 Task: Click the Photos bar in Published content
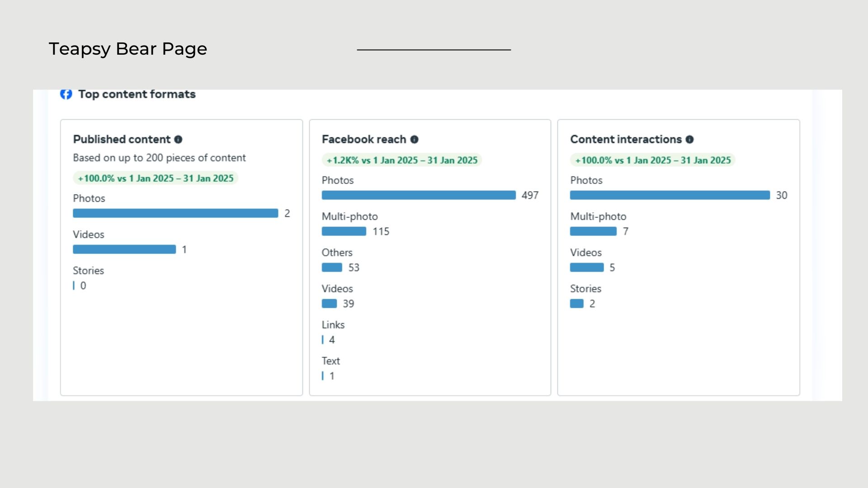coord(175,213)
